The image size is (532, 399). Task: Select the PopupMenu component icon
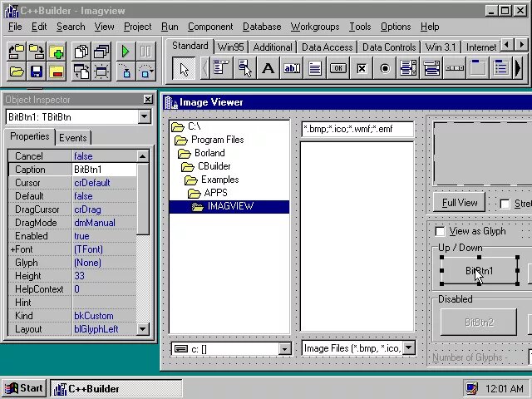click(x=244, y=68)
